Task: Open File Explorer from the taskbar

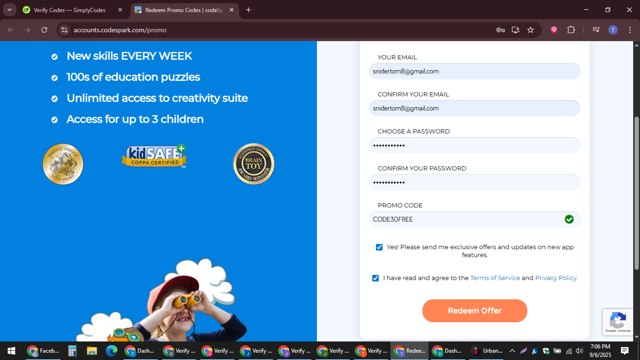Action: point(92,351)
